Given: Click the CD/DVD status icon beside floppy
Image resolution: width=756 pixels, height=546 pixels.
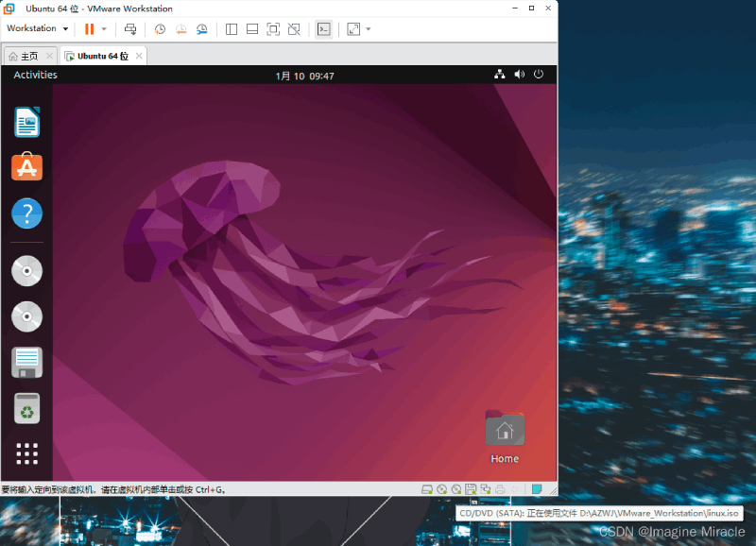Looking at the screenshot, I should pyautogui.click(x=456, y=489).
